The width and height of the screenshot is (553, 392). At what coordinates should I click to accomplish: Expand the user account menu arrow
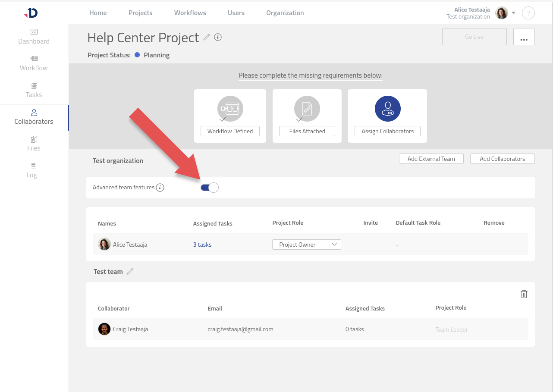coord(513,13)
